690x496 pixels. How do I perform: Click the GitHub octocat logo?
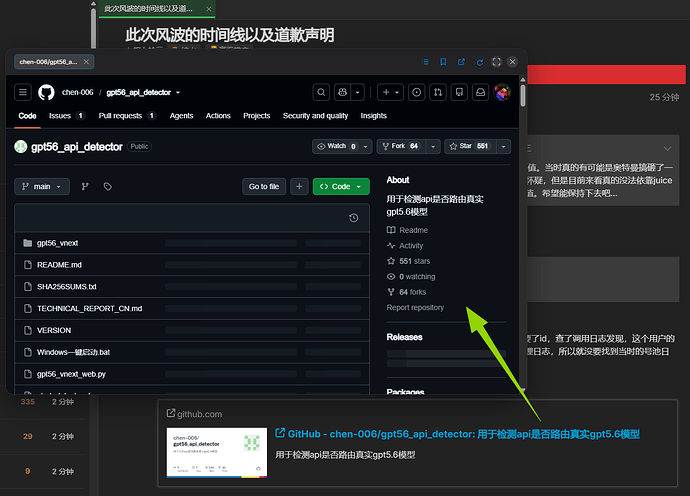(x=46, y=92)
